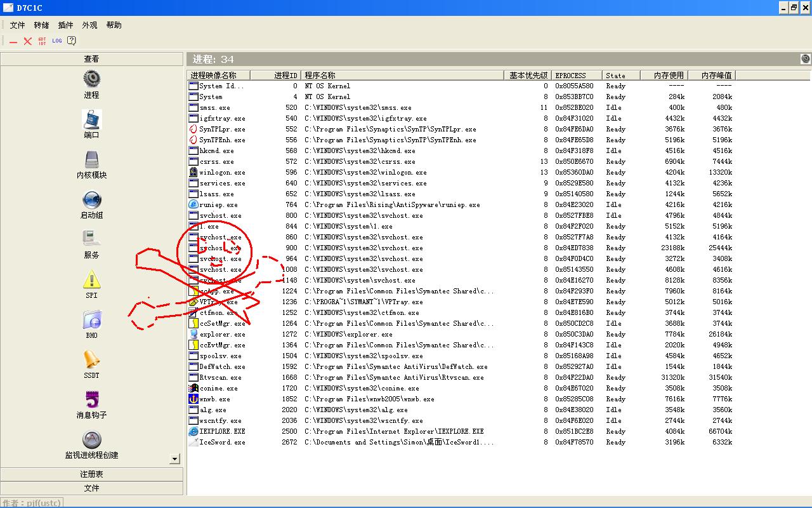Click the ccSetMgr.exe process icon

point(193,323)
